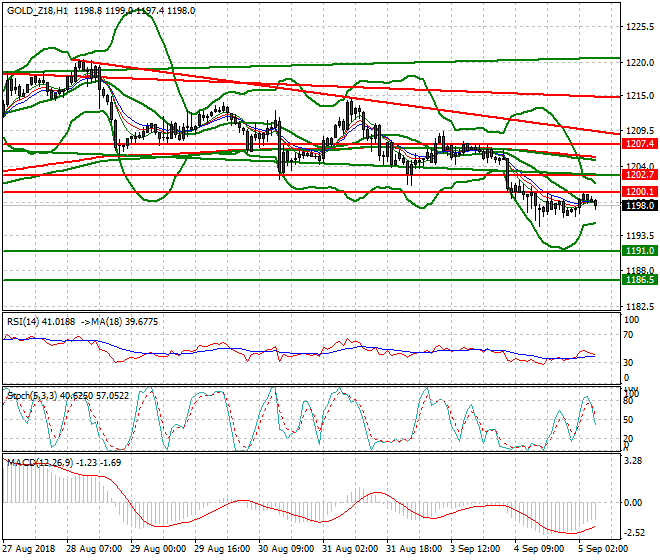This screenshot has width=660, height=560.
Task: Click the 27 Aug 2018 date label
Action: click(x=29, y=549)
